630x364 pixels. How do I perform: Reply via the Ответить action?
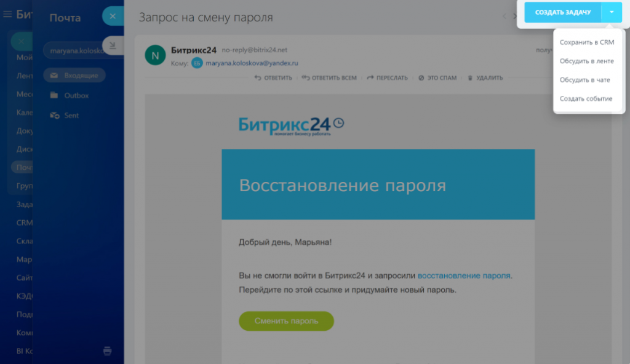(x=273, y=78)
